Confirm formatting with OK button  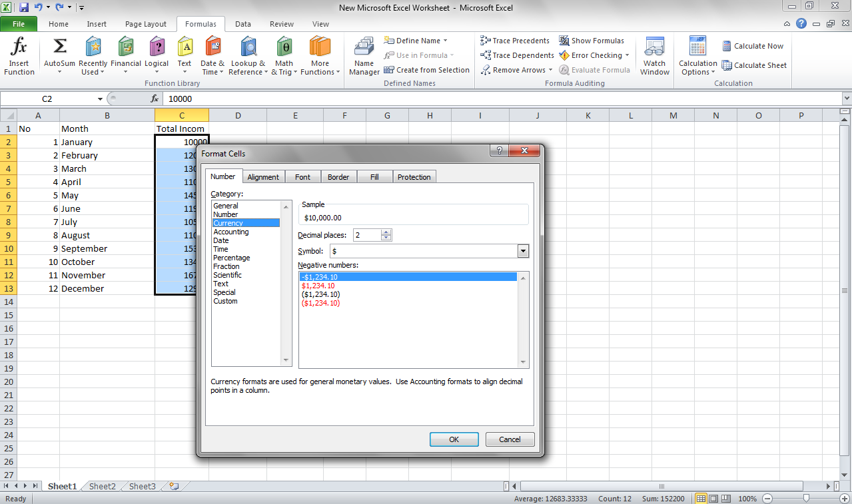pyautogui.click(x=454, y=439)
